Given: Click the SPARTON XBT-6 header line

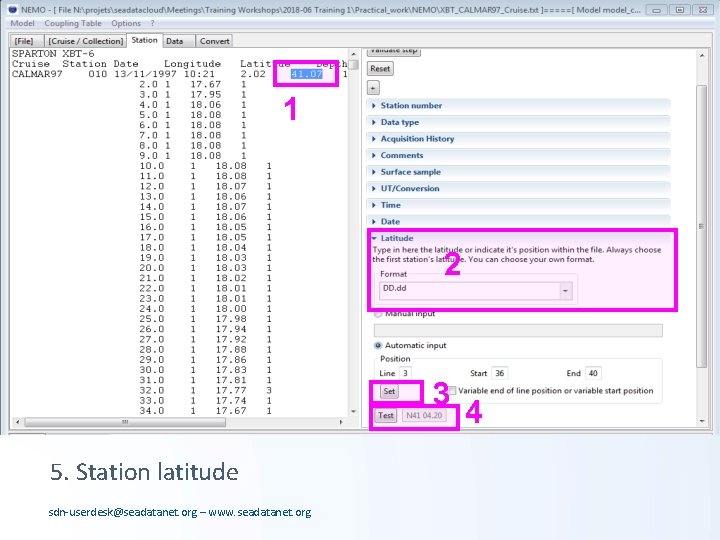Looking at the screenshot, I should 53,54.
